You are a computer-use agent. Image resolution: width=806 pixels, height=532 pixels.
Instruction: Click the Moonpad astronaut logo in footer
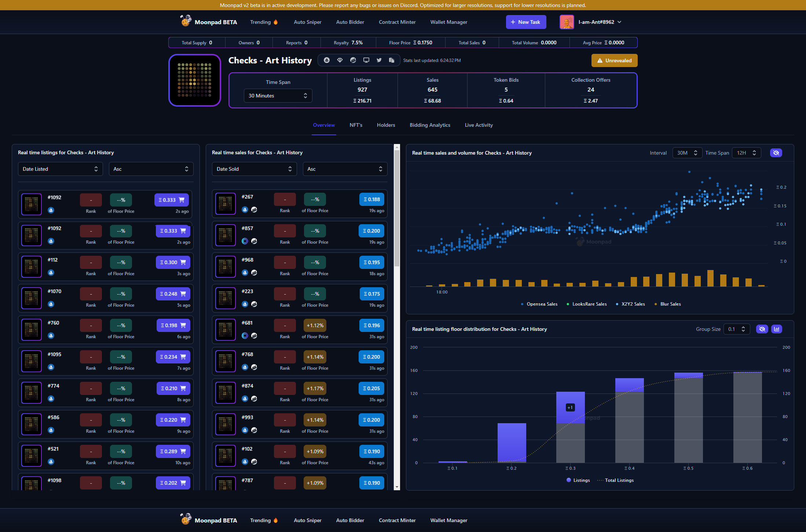click(186, 519)
